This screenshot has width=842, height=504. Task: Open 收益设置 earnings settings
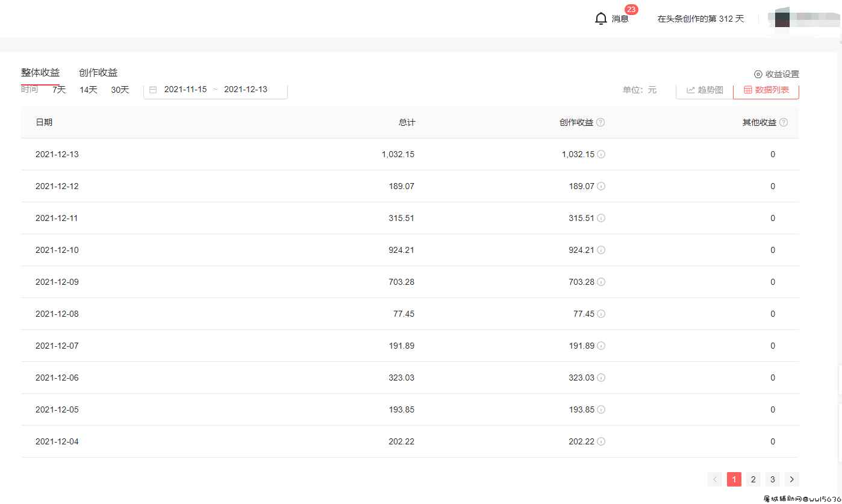pos(776,74)
